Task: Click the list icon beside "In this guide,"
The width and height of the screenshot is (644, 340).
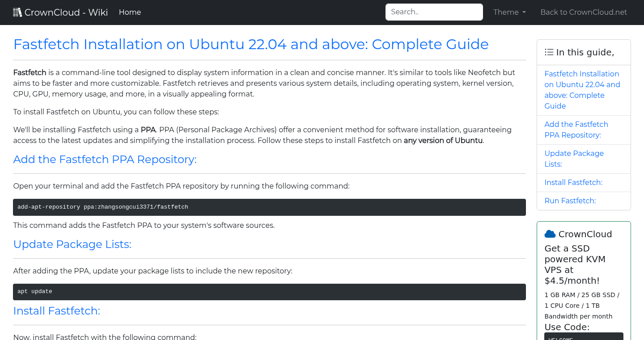Action: (549, 52)
